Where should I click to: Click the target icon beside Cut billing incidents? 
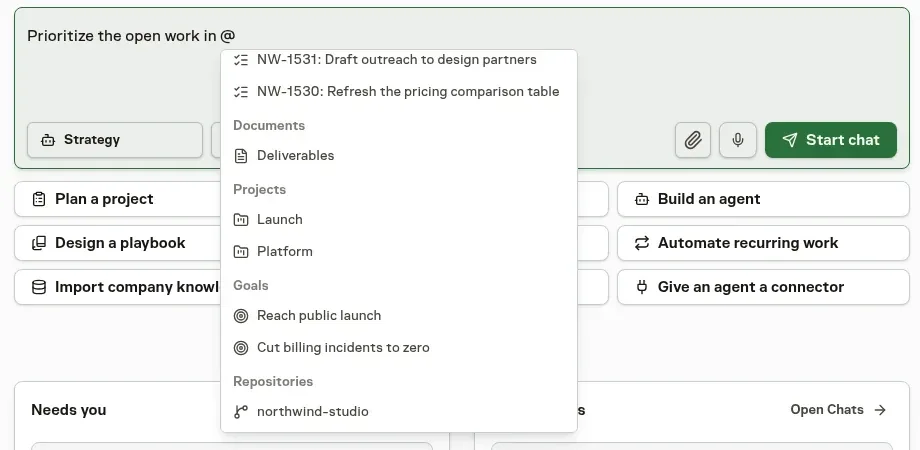click(241, 348)
